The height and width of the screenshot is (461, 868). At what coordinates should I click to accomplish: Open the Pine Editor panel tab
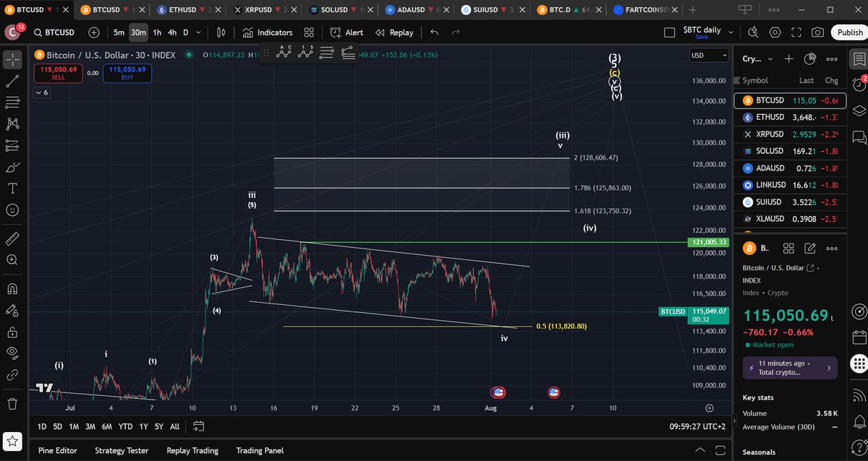(x=58, y=450)
